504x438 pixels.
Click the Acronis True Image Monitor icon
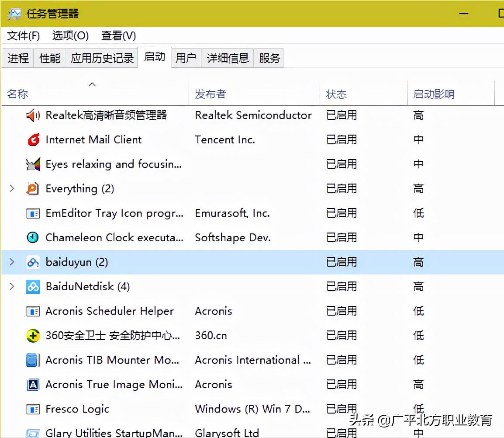[x=33, y=385]
